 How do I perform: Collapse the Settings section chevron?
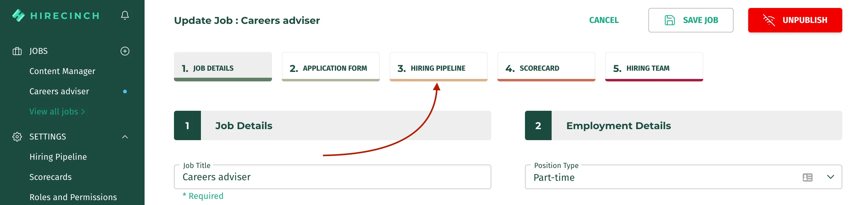[125, 137]
